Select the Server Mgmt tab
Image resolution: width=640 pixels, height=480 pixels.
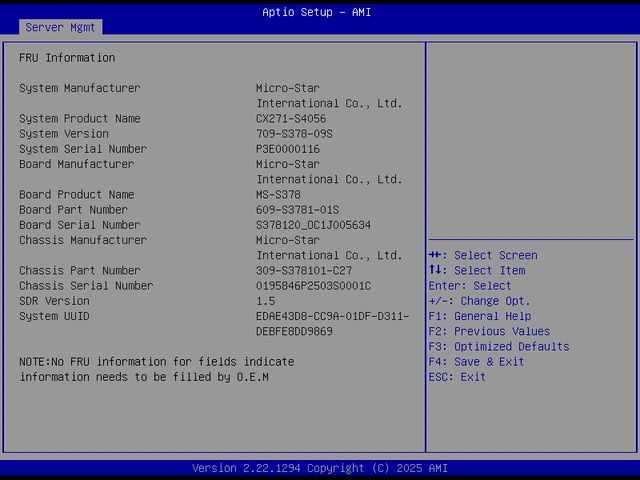pos(60,27)
